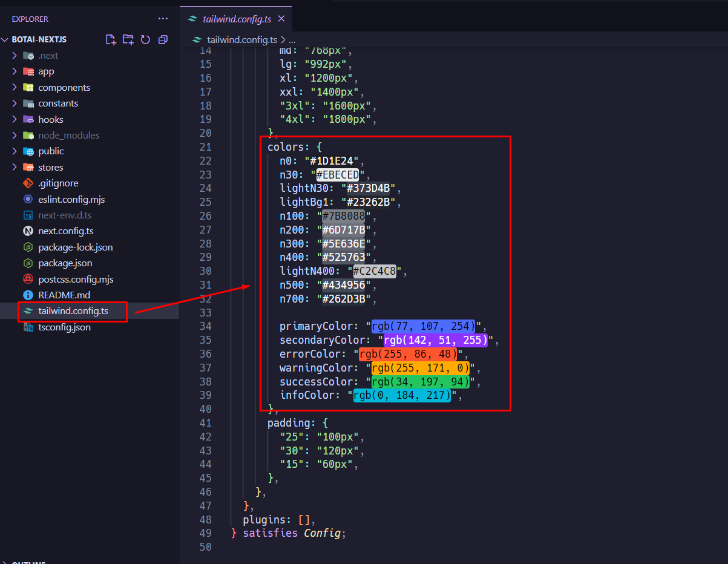Open tsconfig.json file
The height and width of the screenshot is (564, 728).
click(64, 327)
